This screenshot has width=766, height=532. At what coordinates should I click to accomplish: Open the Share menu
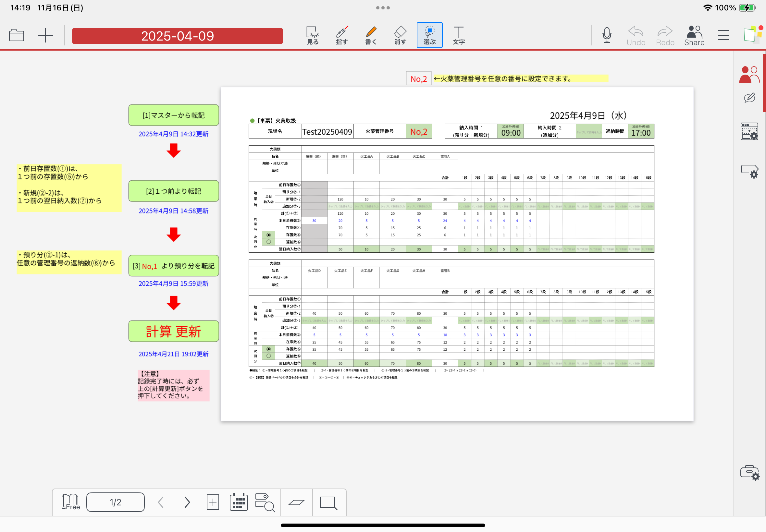(x=694, y=35)
